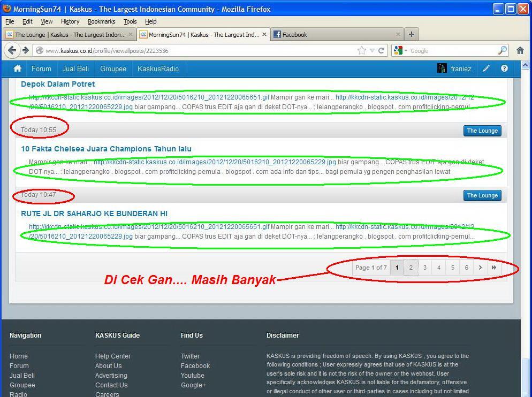
Task: Open the History menu
Action: click(x=70, y=21)
